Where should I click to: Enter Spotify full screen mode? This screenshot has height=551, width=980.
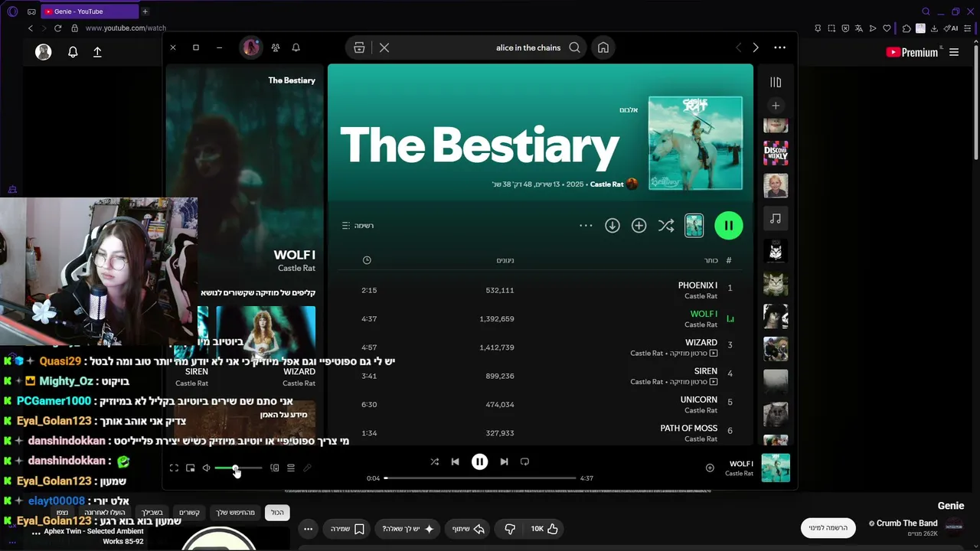(x=174, y=468)
